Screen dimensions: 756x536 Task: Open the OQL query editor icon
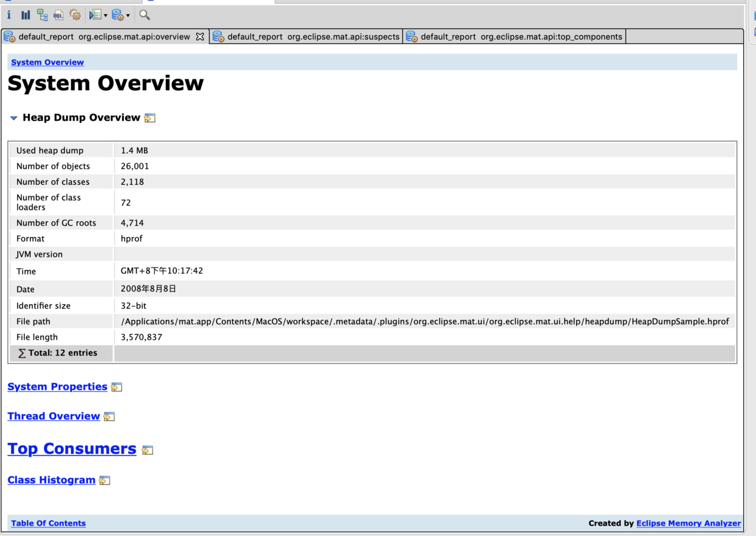click(x=59, y=15)
